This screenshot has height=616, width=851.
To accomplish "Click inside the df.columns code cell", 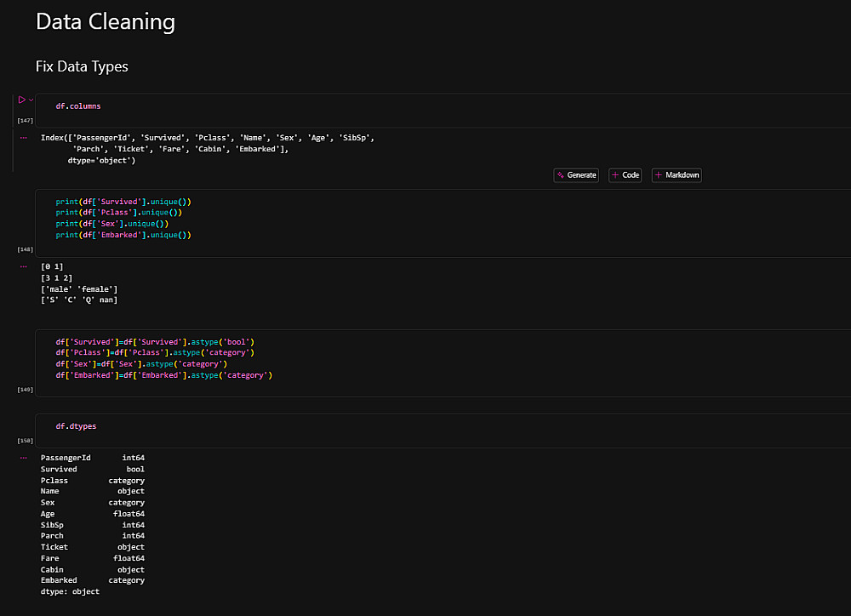I will coord(340,106).
